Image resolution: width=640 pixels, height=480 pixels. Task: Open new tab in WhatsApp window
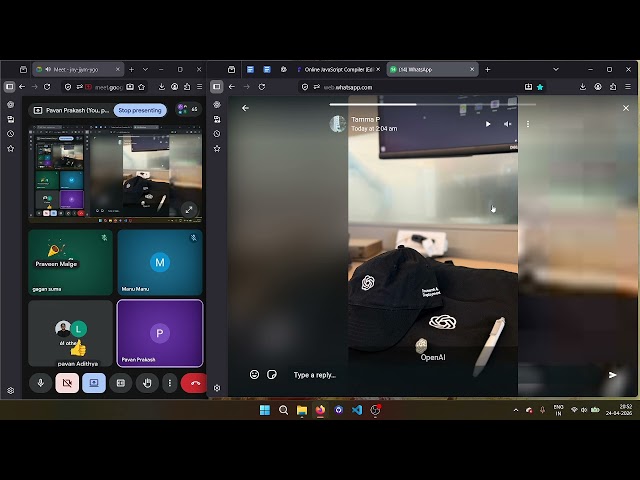(487, 69)
